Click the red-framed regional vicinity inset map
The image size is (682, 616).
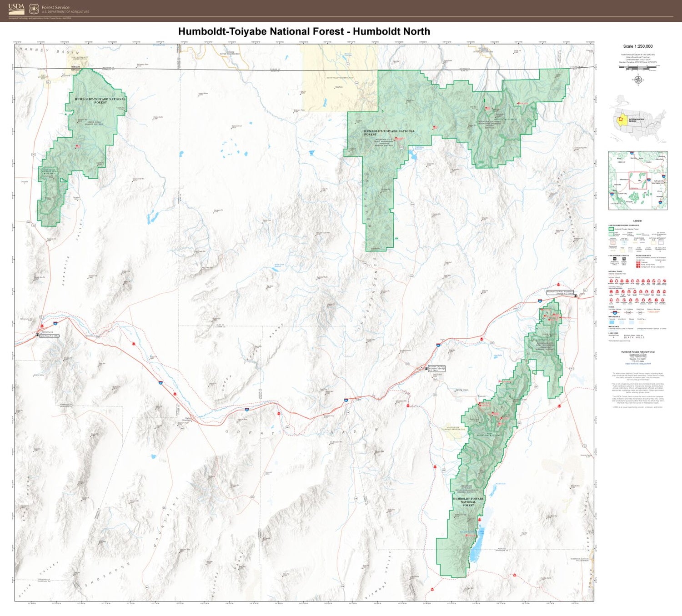point(638,180)
